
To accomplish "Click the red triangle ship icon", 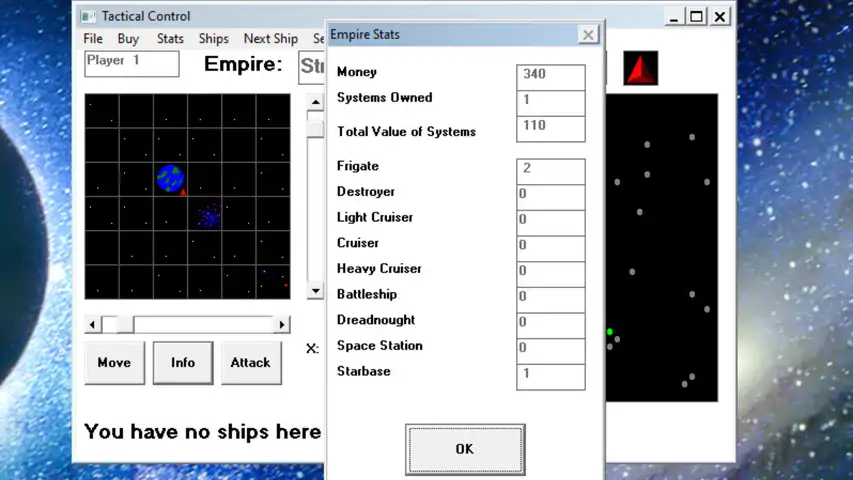I will (641, 68).
